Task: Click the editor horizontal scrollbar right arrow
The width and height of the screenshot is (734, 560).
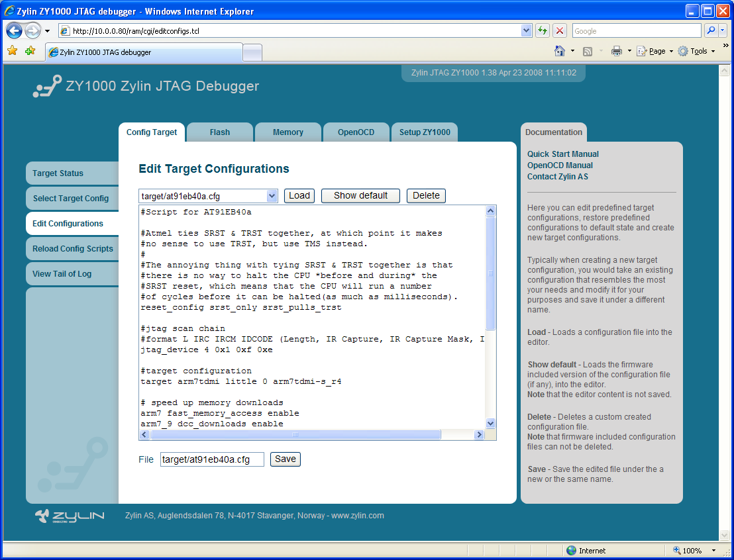Action: (479, 435)
